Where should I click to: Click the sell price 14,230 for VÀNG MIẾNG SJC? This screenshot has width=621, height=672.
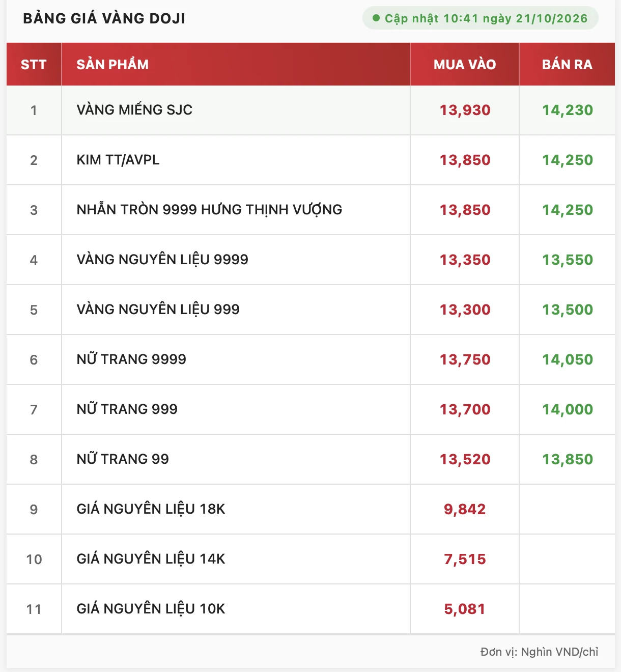(568, 110)
